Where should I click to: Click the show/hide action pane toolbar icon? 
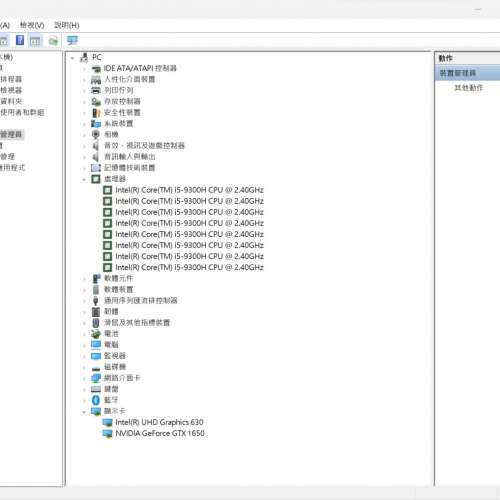tap(35, 41)
